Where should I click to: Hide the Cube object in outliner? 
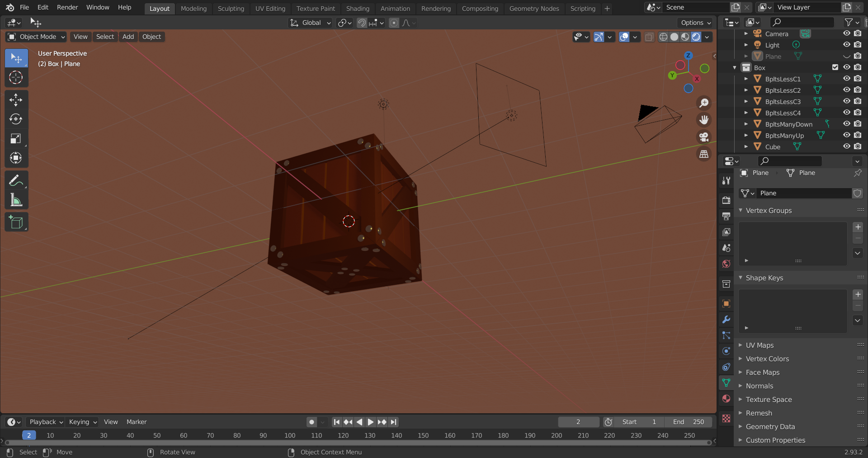point(846,146)
